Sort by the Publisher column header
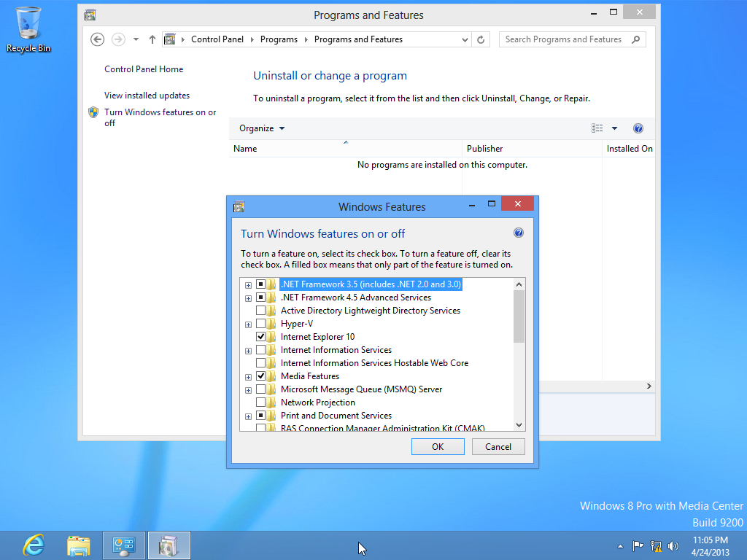The height and width of the screenshot is (560, 747). pyautogui.click(x=532, y=149)
